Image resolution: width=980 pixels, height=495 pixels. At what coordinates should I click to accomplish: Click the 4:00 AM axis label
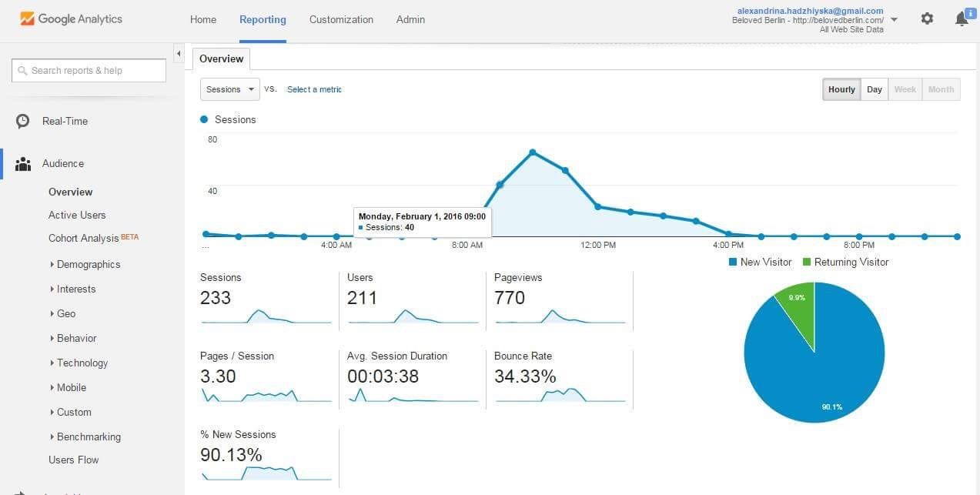click(336, 245)
